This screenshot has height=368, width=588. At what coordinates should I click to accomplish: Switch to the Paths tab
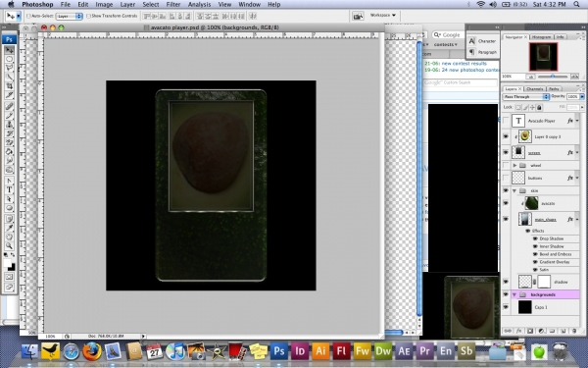[x=554, y=89]
